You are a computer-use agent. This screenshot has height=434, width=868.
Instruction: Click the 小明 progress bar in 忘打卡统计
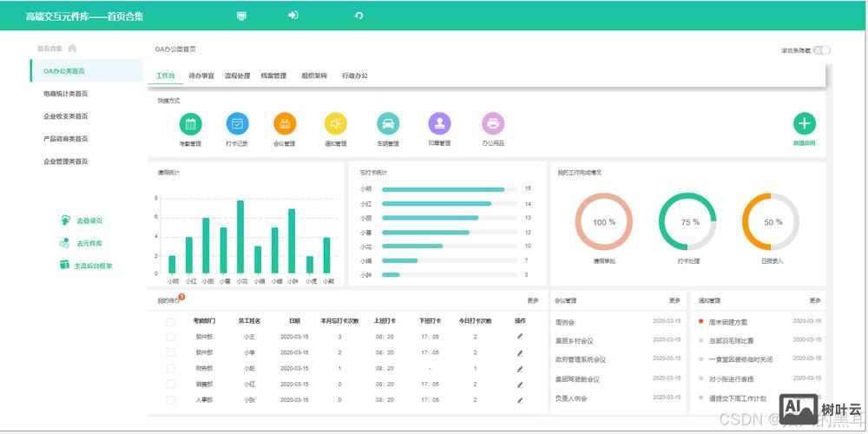tap(450, 189)
